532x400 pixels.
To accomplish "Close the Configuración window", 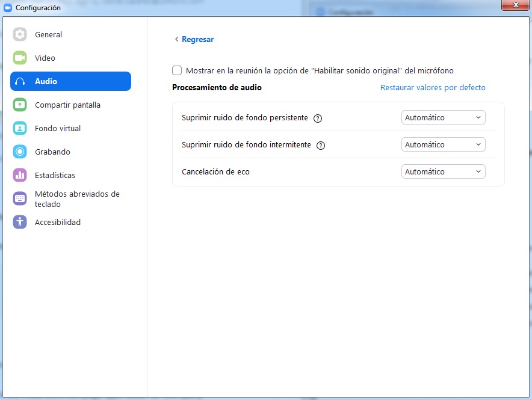I will pyautogui.click(x=515, y=5).
